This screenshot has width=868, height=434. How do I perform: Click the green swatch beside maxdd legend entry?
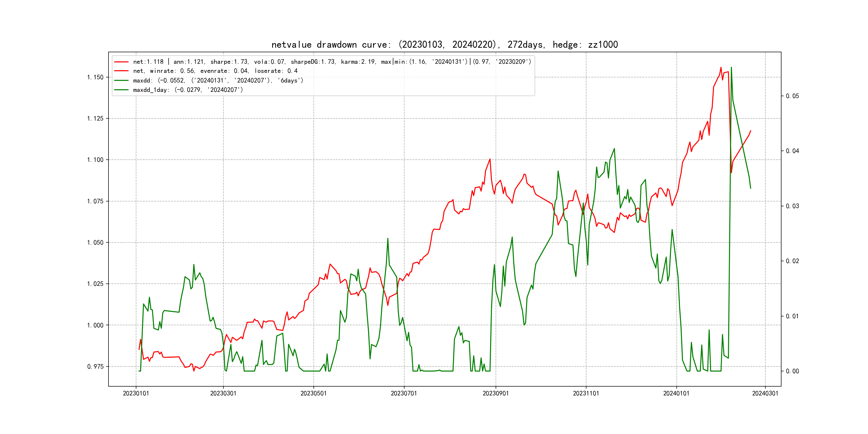pos(121,81)
